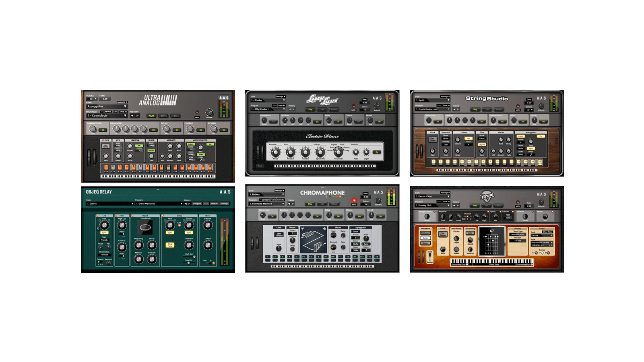Switch to Ultra Analog PLAY view
644x362 pixels.
coord(151,116)
